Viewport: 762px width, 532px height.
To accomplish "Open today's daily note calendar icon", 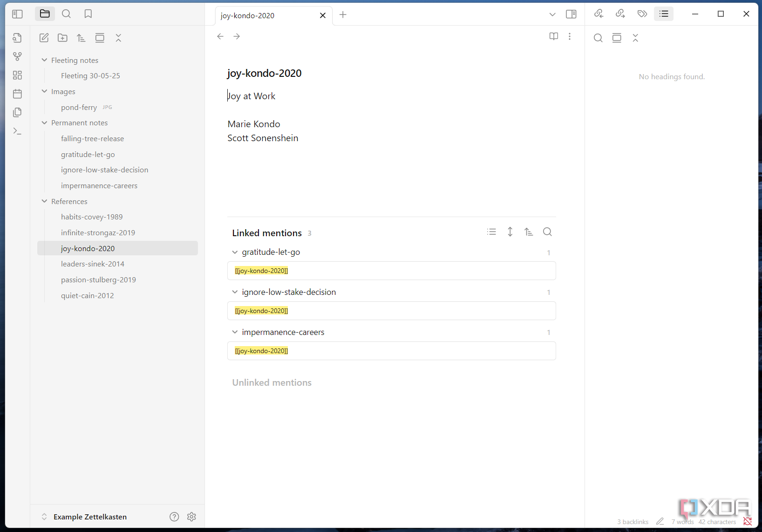I will click(17, 94).
